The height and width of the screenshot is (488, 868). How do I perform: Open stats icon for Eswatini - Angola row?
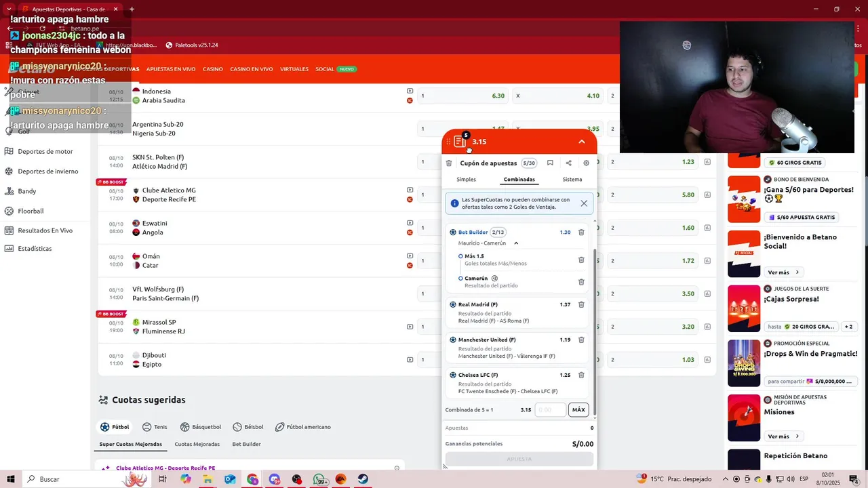[707, 228]
